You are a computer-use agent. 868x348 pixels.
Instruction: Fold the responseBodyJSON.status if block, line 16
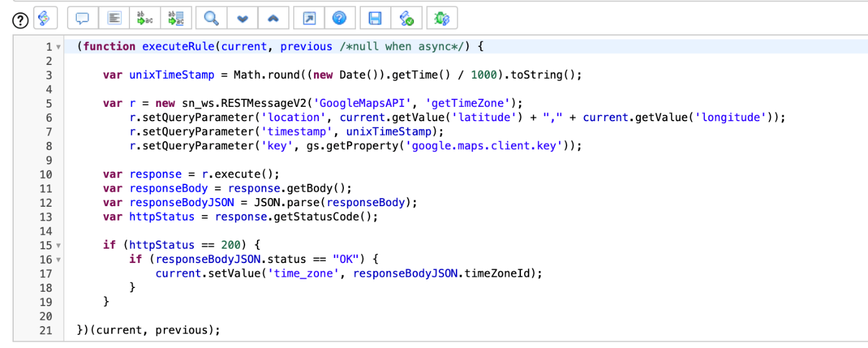click(58, 260)
